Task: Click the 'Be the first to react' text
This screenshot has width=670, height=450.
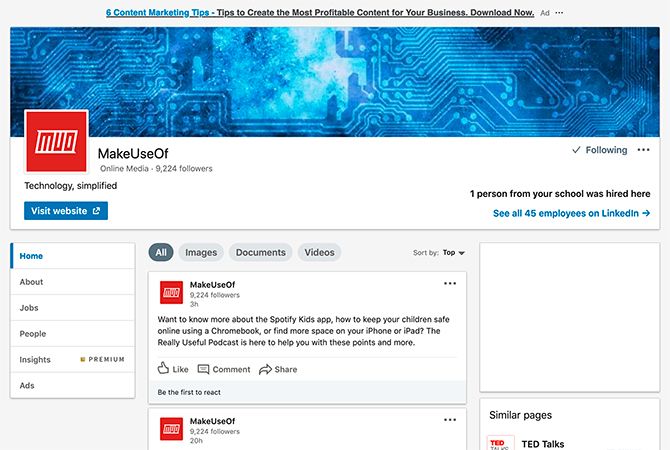Action: click(x=189, y=392)
